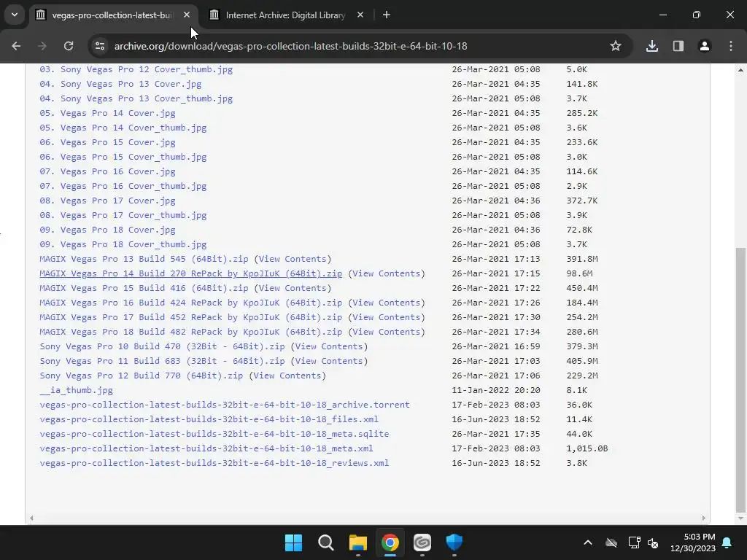The height and width of the screenshot is (560, 747).
Task: Go back to the previous page
Action: [16, 46]
